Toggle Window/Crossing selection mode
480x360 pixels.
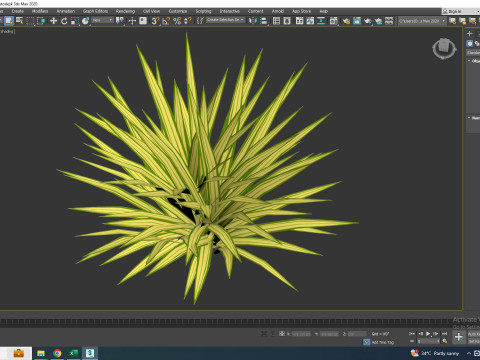pyautogui.click(x=41, y=21)
